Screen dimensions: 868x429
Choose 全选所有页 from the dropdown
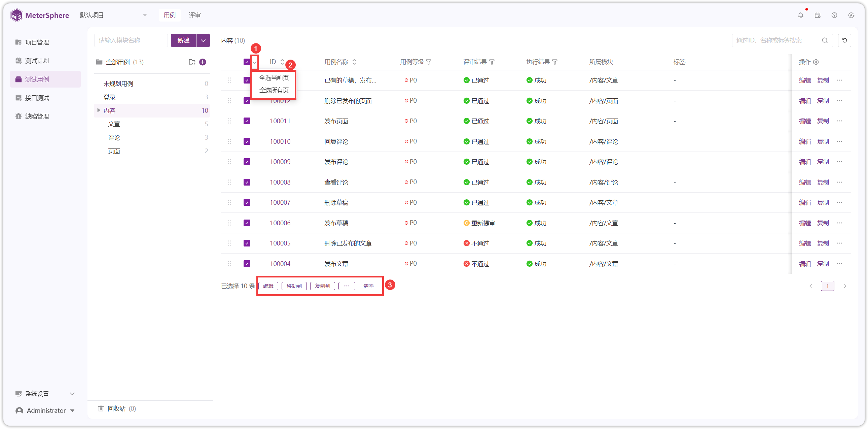tap(274, 90)
